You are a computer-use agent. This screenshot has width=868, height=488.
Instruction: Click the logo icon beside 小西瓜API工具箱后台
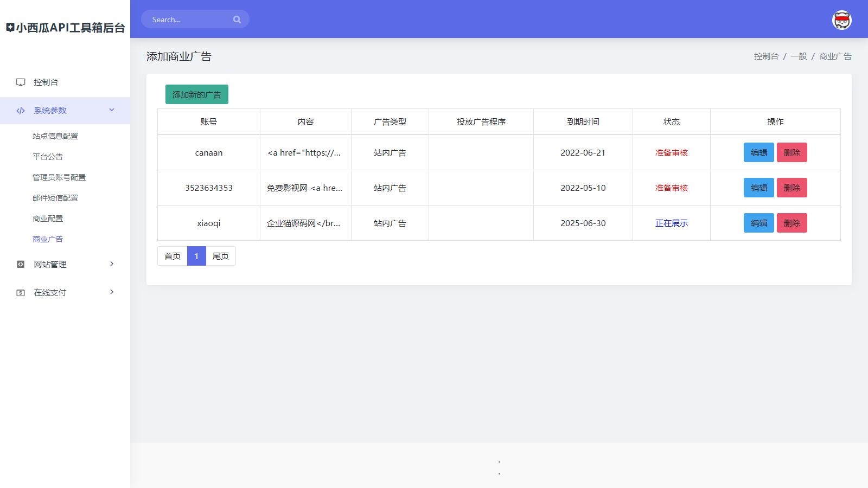(x=10, y=28)
